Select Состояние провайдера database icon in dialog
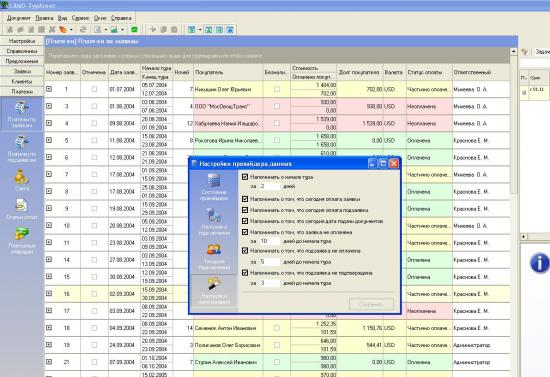The image size is (550, 377). 214,180
